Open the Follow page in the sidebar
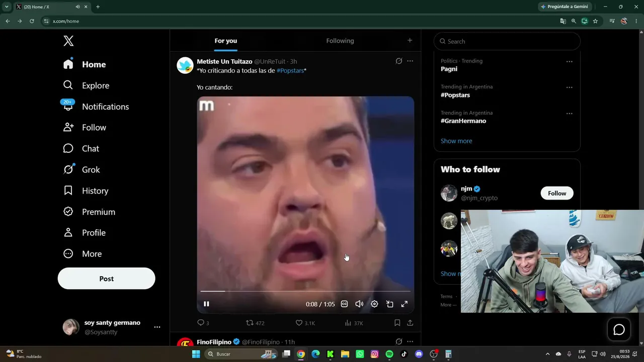Image resolution: width=644 pixels, height=362 pixels. (x=85, y=128)
